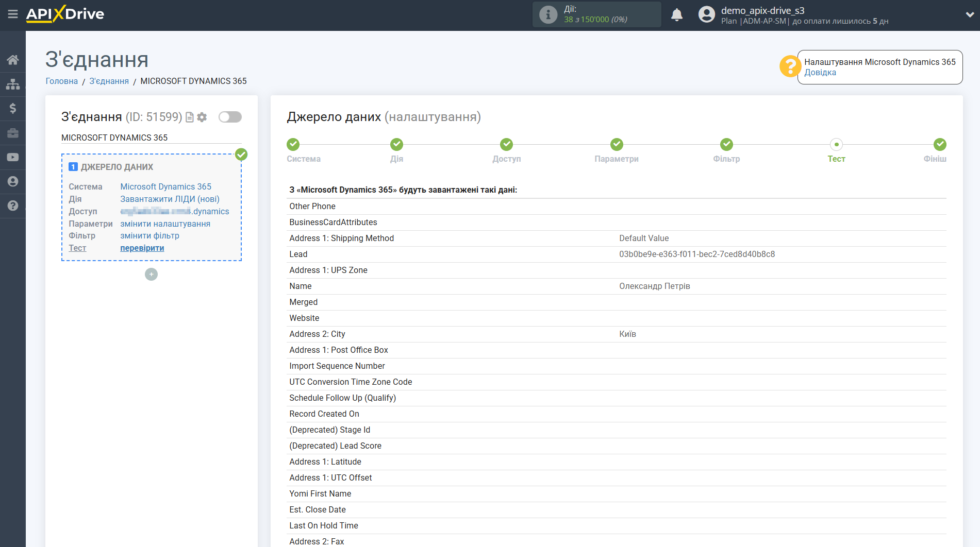The height and width of the screenshot is (547, 980).
Task: Add new block with plus button
Action: (151, 275)
